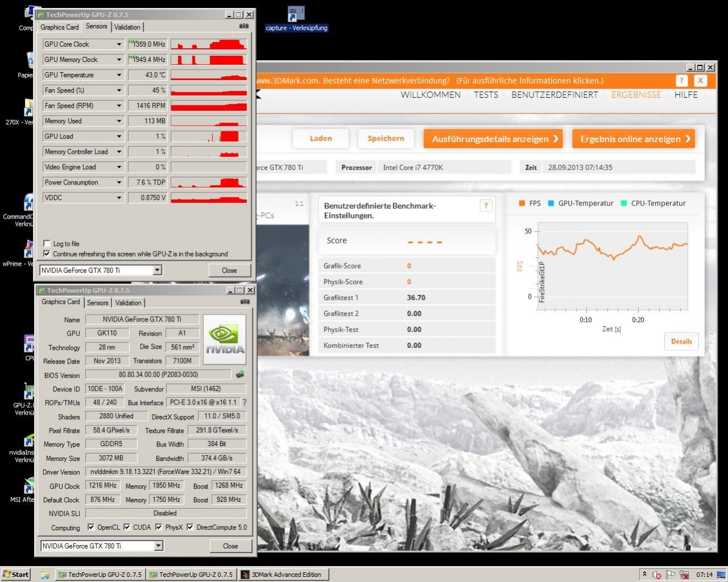
Task: Open GPU selector dropdown in Graphics Card window
Action: tap(159, 546)
